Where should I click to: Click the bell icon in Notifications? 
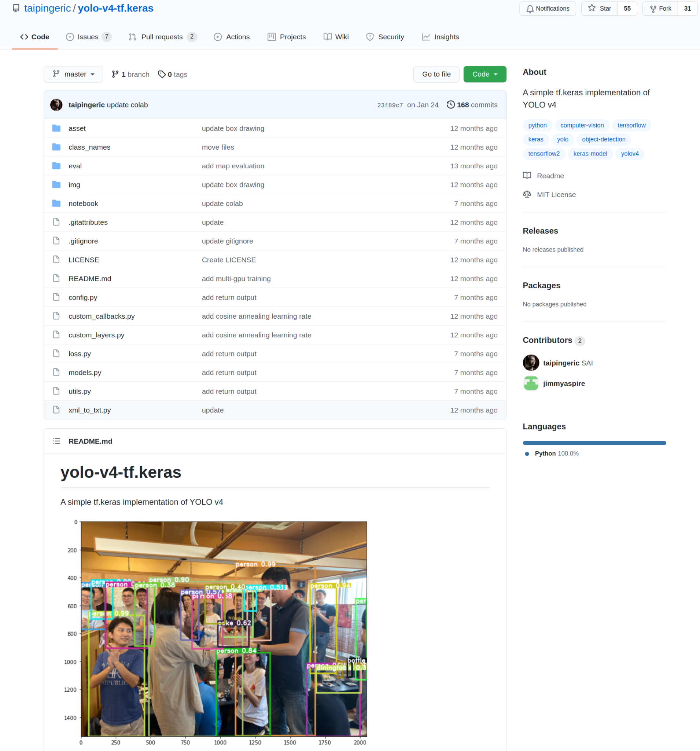click(530, 9)
